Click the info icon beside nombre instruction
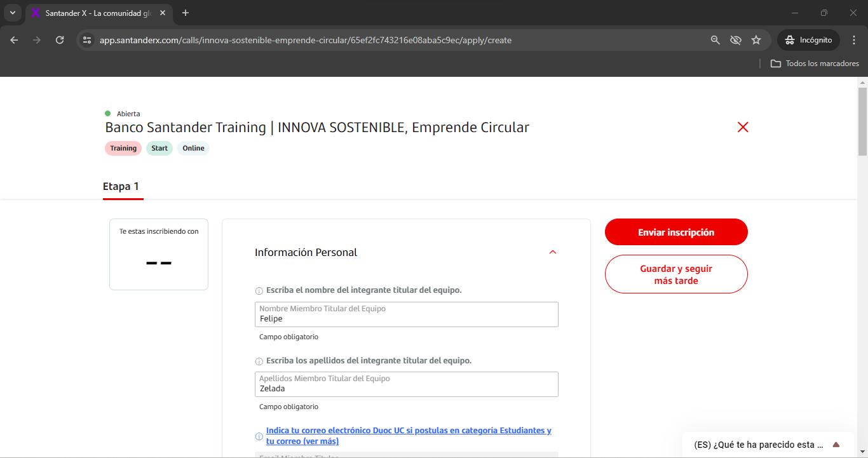 (x=259, y=291)
